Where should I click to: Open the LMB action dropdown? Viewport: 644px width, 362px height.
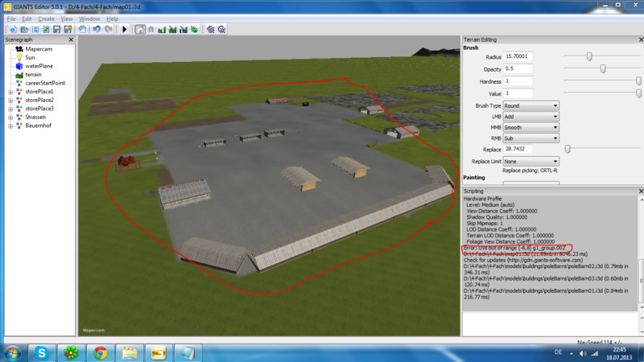[530, 117]
